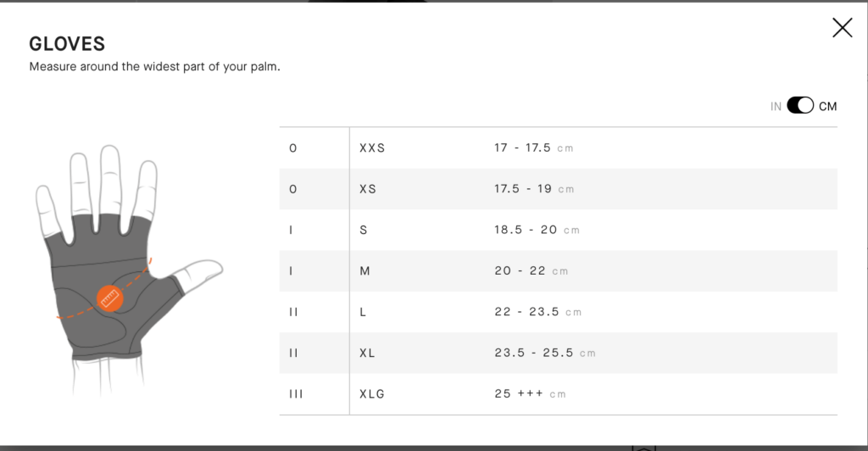Click the glove hand illustration
Viewport: 868px width, 451px height.
(x=129, y=270)
